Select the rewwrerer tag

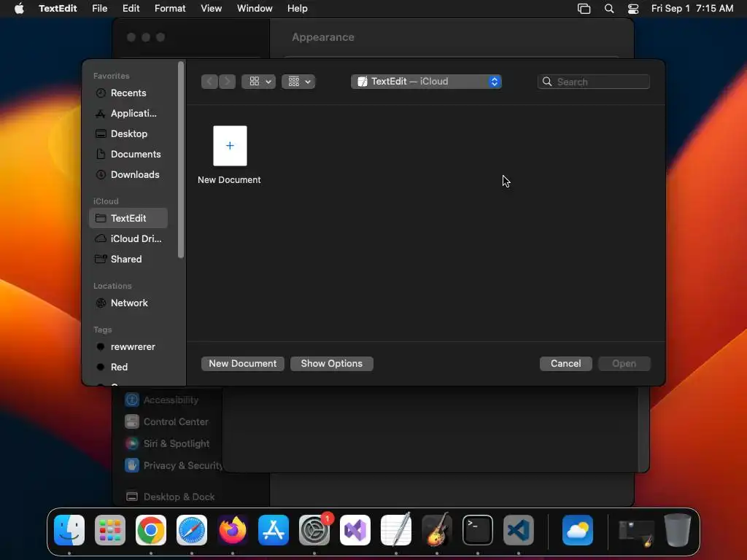click(128, 346)
